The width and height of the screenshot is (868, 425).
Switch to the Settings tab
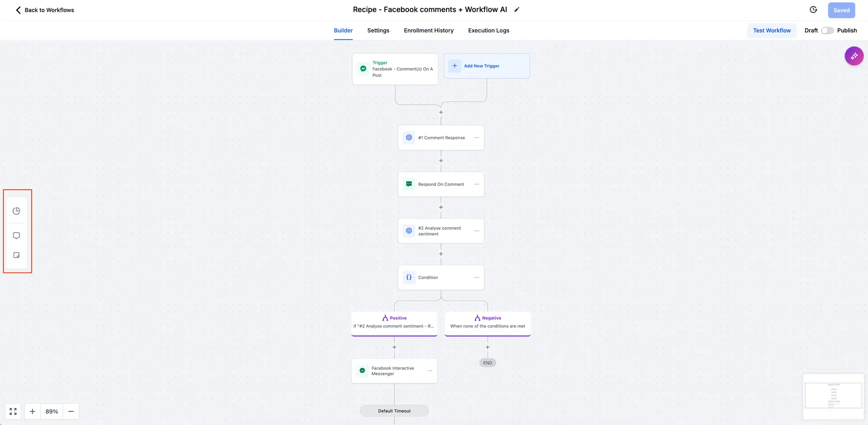(x=378, y=30)
